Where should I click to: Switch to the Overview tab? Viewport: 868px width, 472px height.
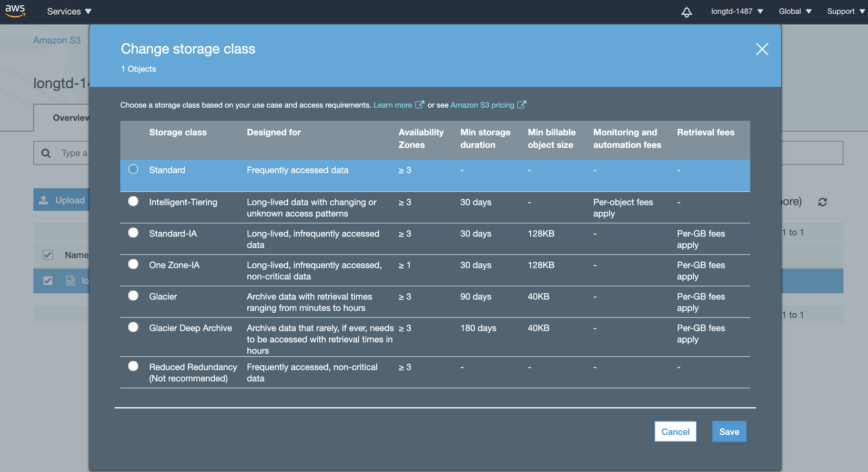coord(70,118)
